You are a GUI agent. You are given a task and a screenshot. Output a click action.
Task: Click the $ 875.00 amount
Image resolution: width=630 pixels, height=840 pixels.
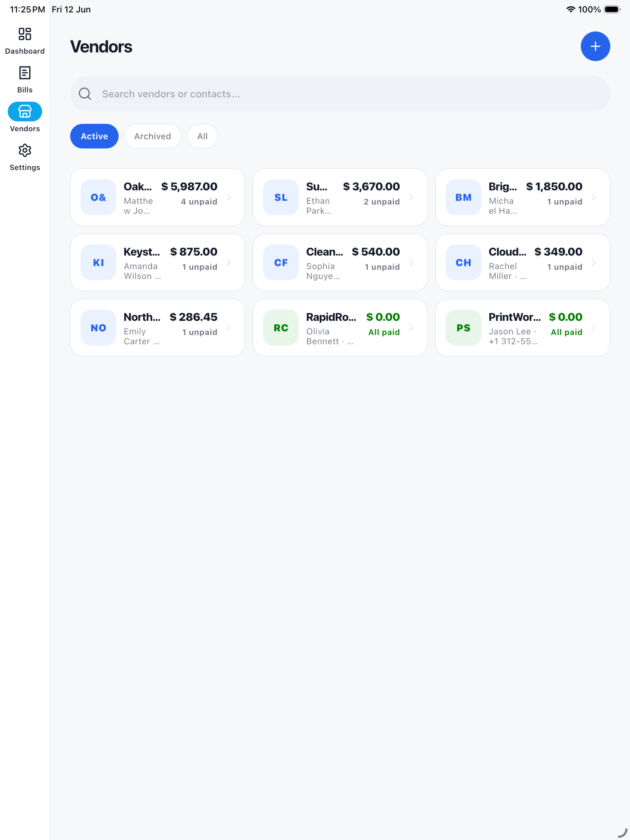(x=194, y=252)
